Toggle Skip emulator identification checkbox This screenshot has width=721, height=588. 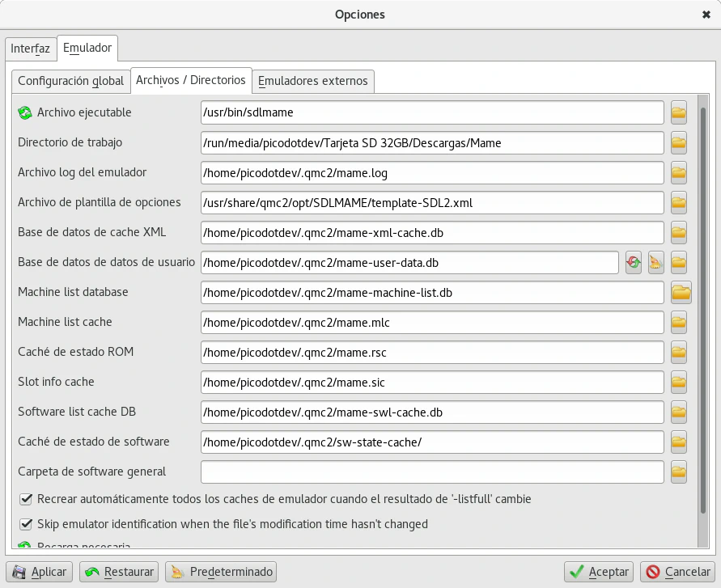point(26,524)
